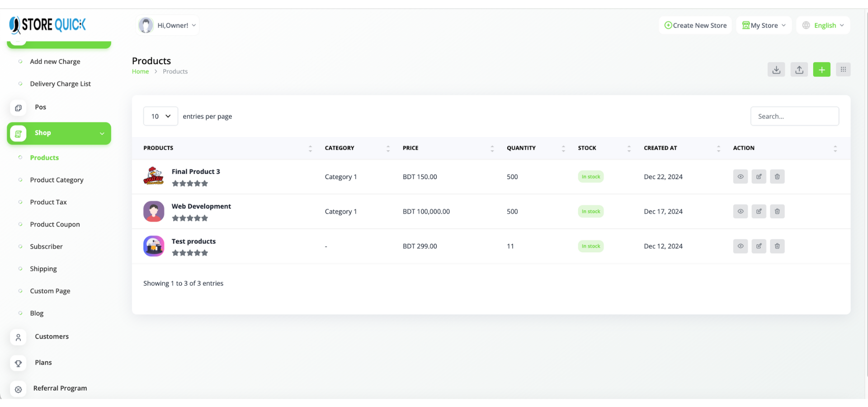Image resolution: width=868 pixels, height=407 pixels.
Task: View Final Product 3 details eye icon
Action: 740,177
